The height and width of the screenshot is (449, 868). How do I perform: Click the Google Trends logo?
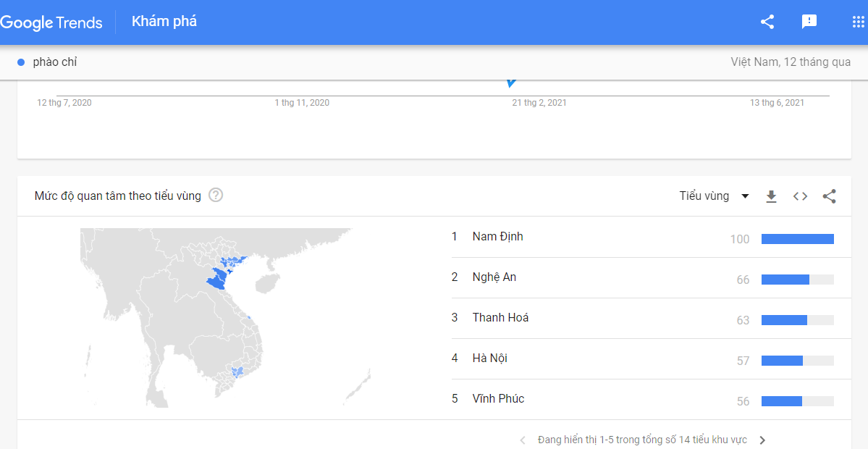click(51, 22)
